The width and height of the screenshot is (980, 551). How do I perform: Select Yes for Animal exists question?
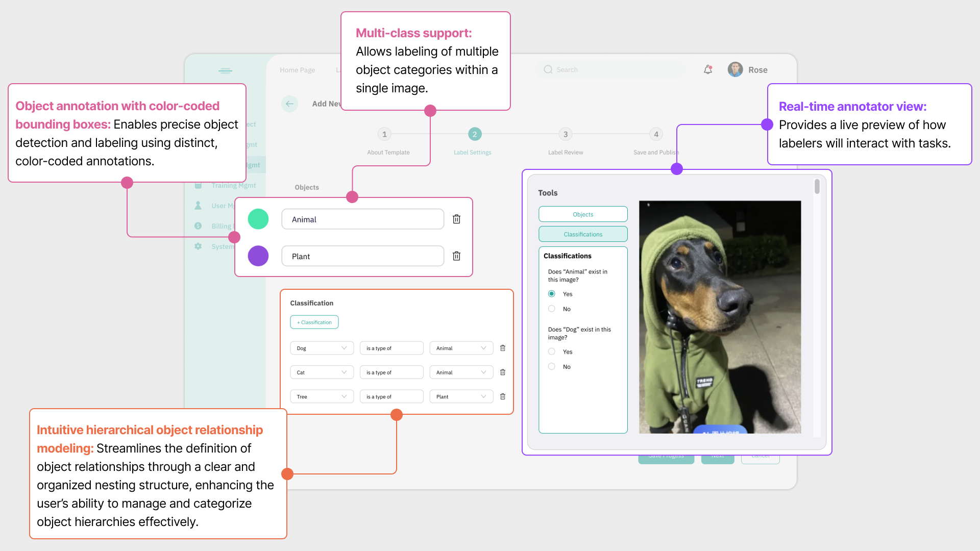point(552,294)
